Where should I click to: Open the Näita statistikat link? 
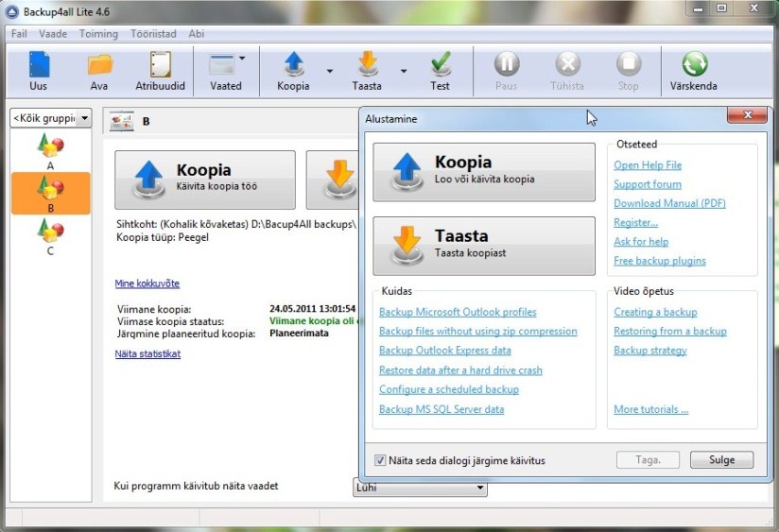tap(147, 353)
